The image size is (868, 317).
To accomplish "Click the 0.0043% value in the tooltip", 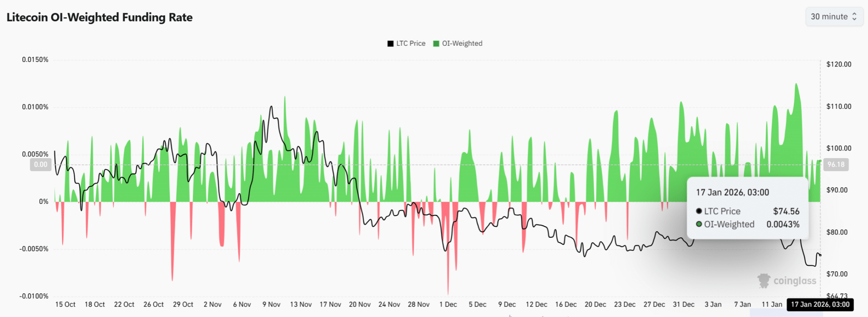I will tap(782, 224).
